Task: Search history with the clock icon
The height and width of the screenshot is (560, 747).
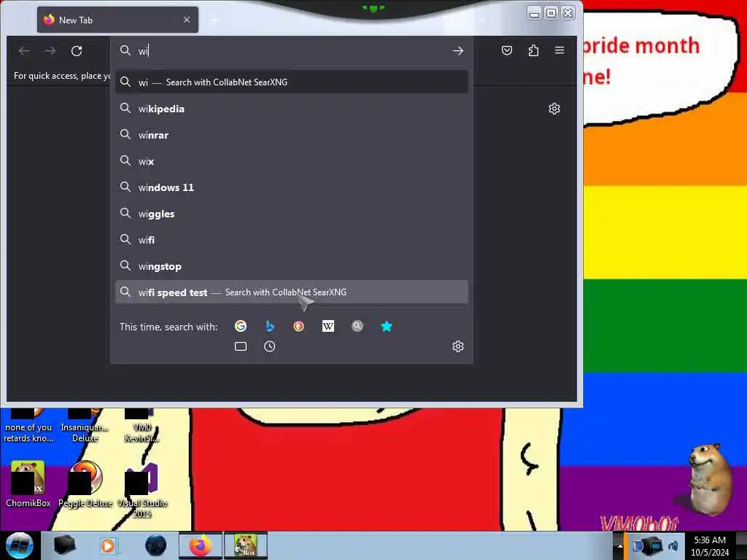Action: click(270, 346)
